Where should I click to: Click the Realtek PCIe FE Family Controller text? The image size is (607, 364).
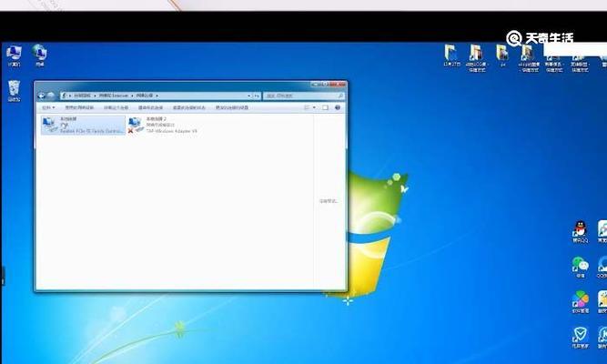[92, 131]
